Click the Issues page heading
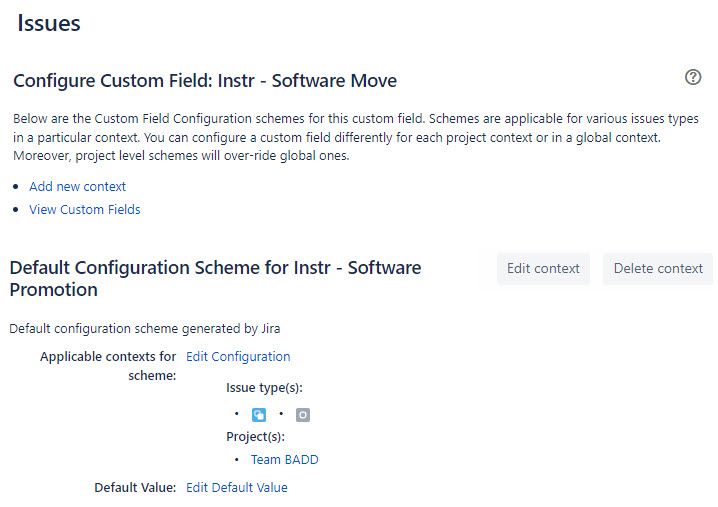 click(x=49, y=23)
